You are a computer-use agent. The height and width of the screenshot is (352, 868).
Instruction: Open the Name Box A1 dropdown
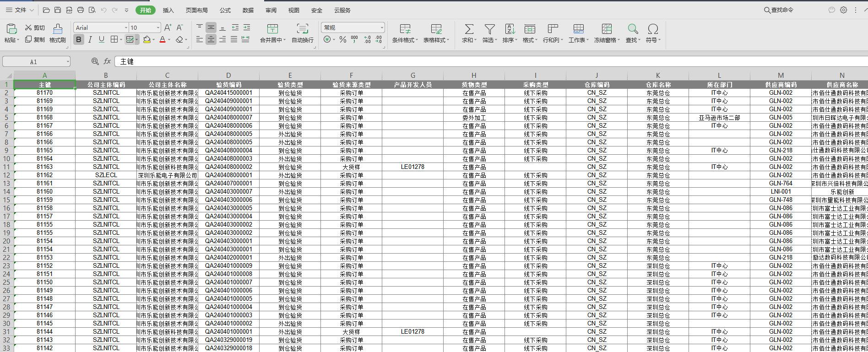coord(68,62)
